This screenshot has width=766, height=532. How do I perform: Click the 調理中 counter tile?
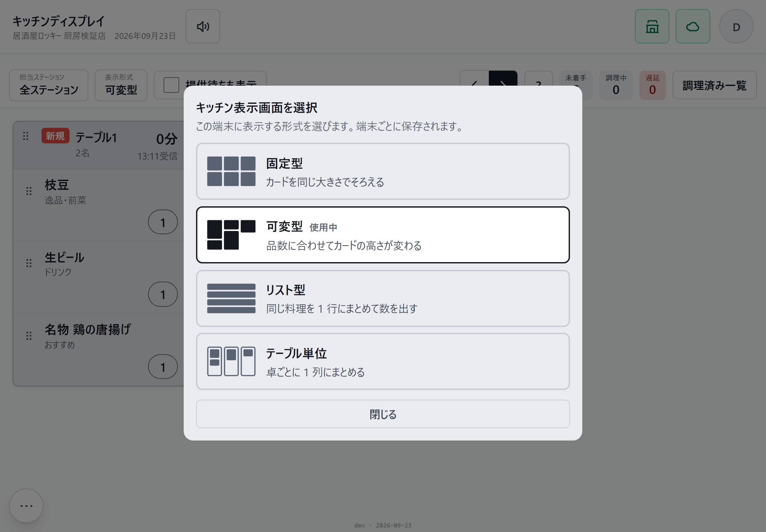click(616, 85)
